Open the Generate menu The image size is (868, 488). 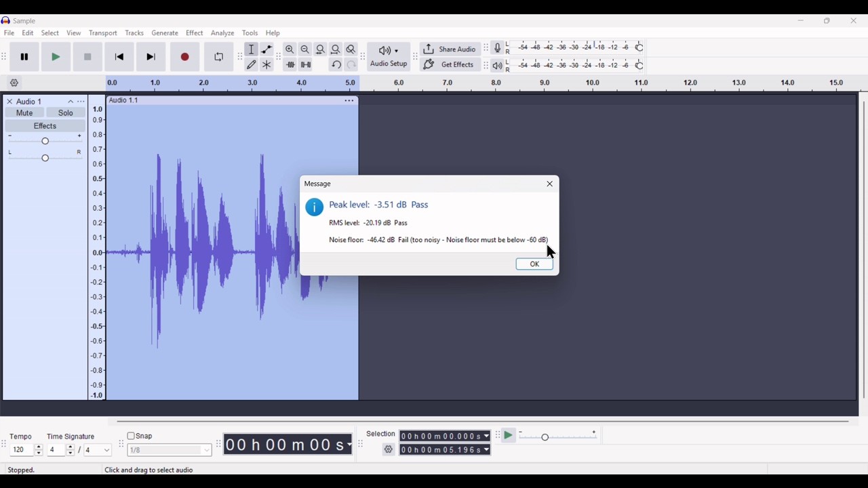pyautogui.click(x=165, y=33)
